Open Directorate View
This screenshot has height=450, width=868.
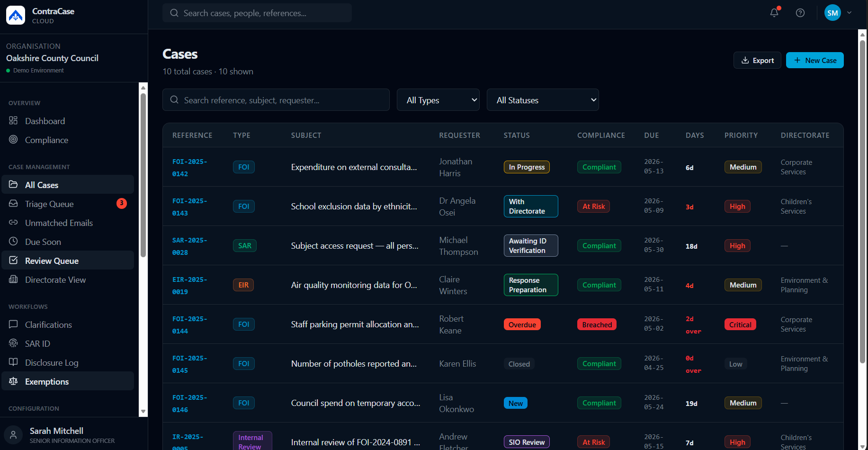68,279
